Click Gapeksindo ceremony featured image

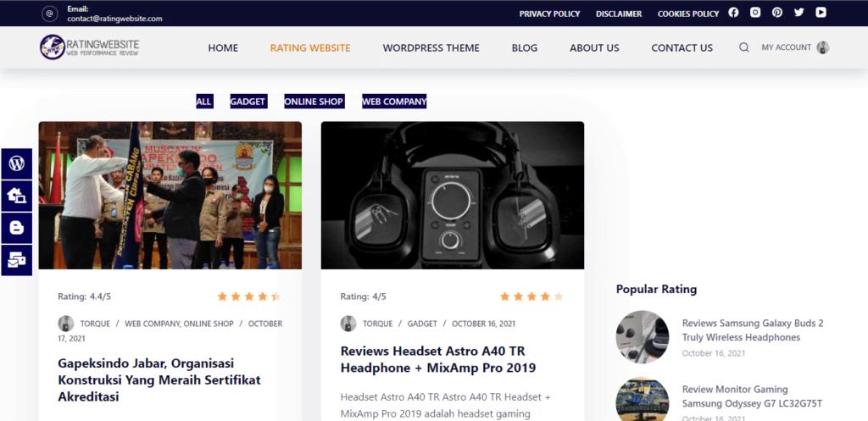[170, 196]
